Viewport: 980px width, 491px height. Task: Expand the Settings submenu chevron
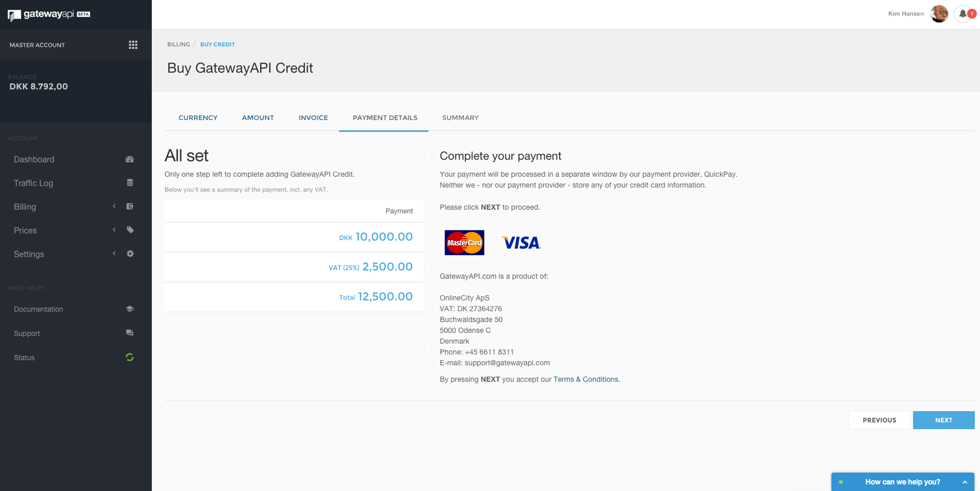[x=114, y=253]
